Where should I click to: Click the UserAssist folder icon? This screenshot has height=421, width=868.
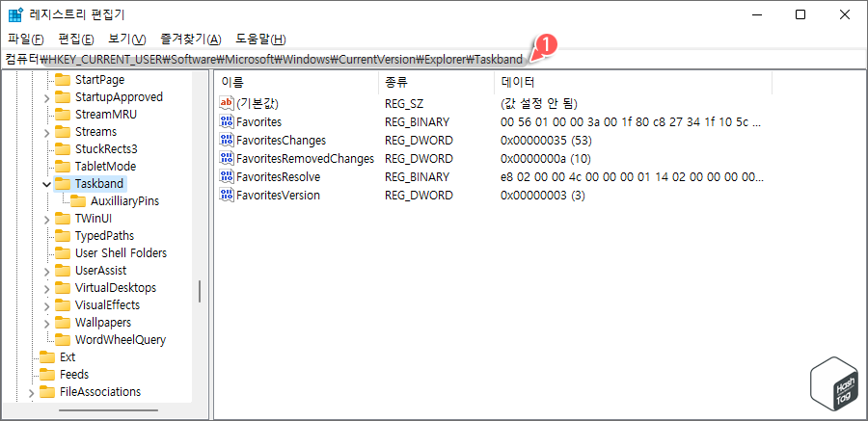click(x=63, y=271)
